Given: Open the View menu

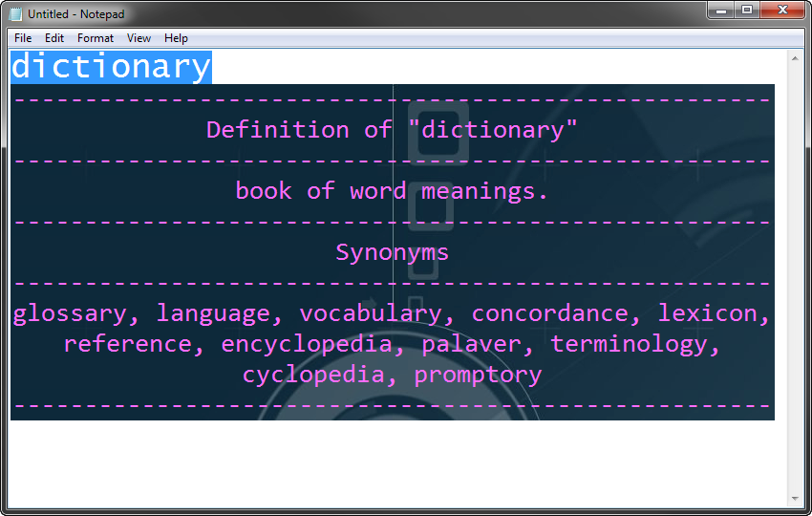Looking at the screenshot, I should click(139, 38).
